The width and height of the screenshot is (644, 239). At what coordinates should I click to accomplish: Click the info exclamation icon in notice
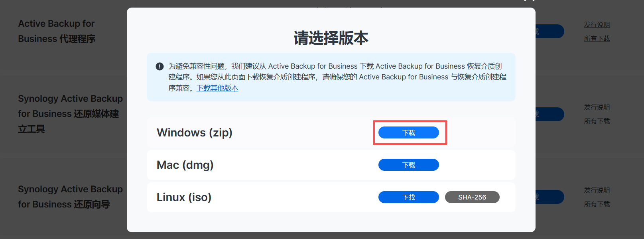(x=160, y=66)
